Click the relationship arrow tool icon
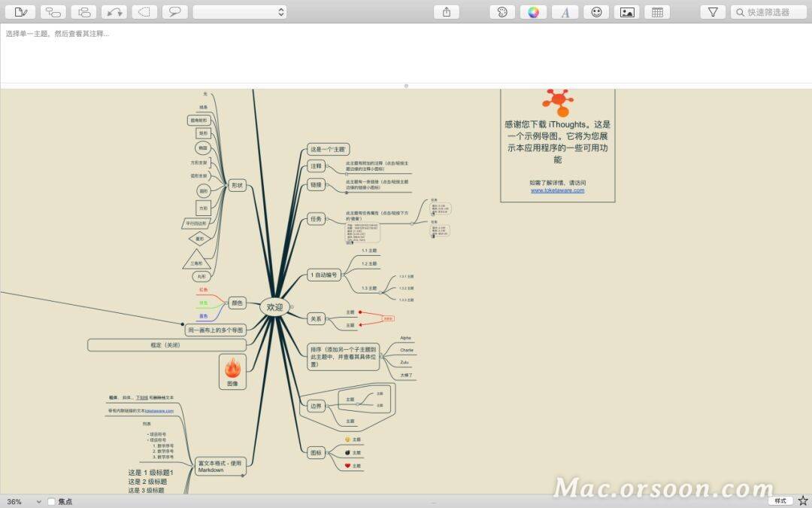812x508 pixels. point(114,12)
